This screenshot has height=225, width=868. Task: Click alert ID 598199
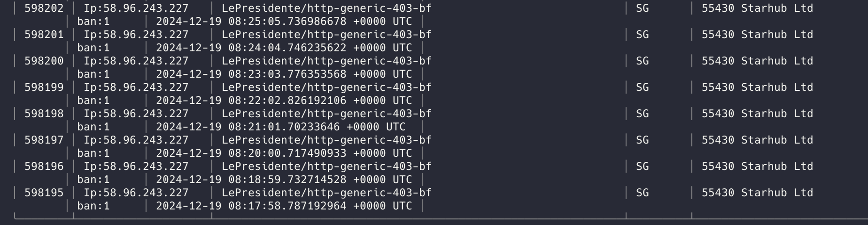point(44,88)
